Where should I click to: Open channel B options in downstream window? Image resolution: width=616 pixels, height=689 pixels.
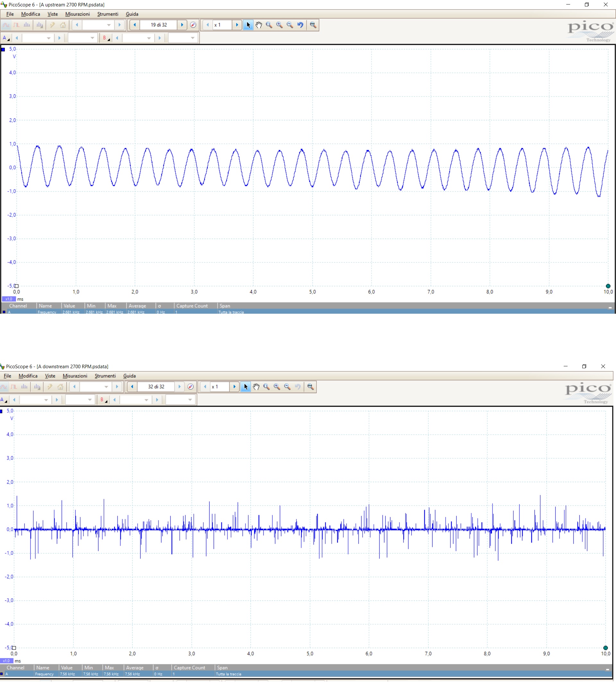[x=103, y=400]
